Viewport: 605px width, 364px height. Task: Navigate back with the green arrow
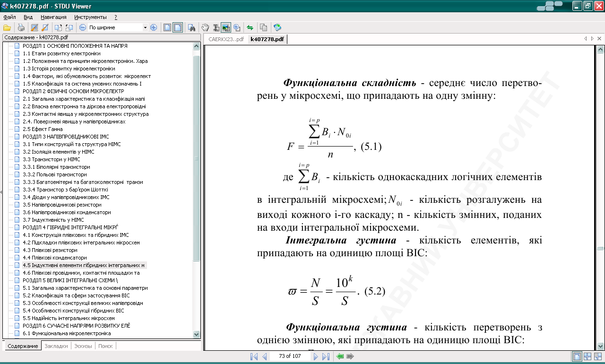click(340, 356)
